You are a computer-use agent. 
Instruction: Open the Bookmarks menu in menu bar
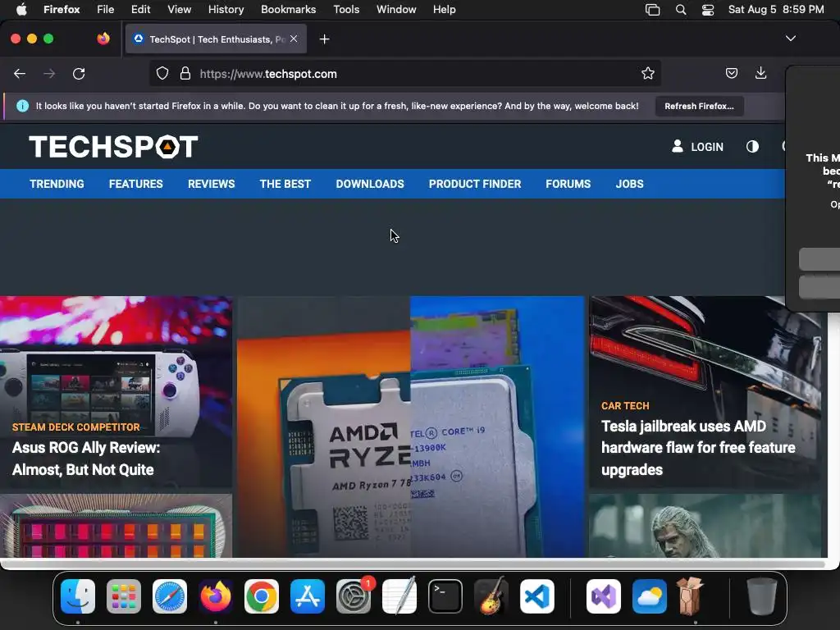tap(288, 10)
